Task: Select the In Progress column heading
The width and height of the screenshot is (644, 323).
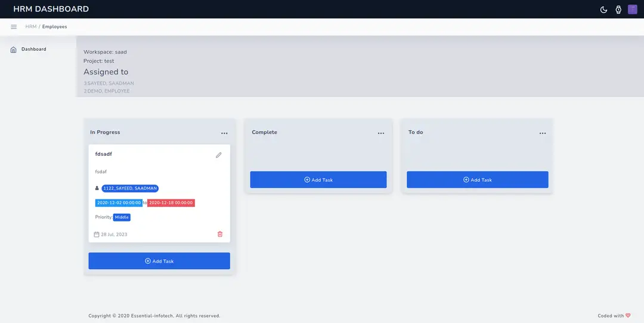Action: click(105, 133)
